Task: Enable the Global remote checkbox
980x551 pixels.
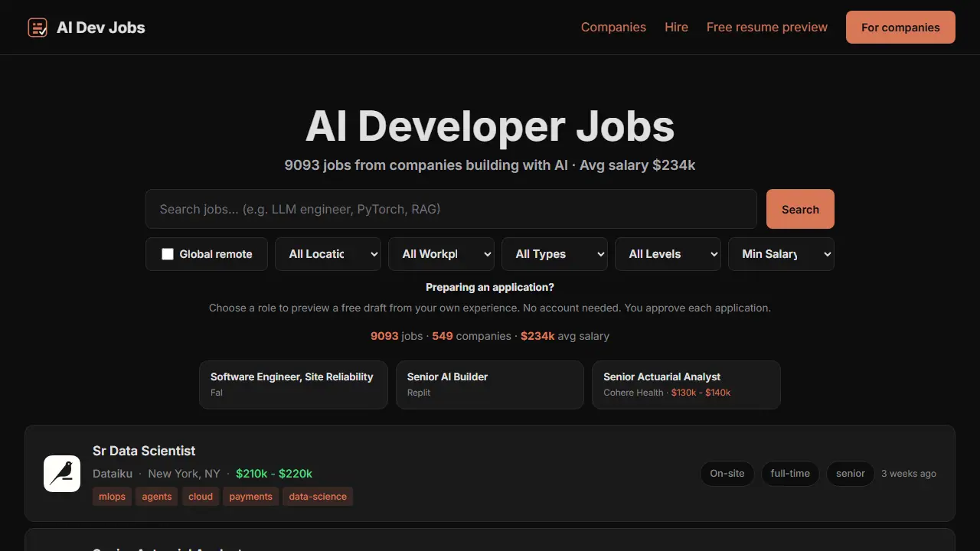Action: tap(168, 254)
